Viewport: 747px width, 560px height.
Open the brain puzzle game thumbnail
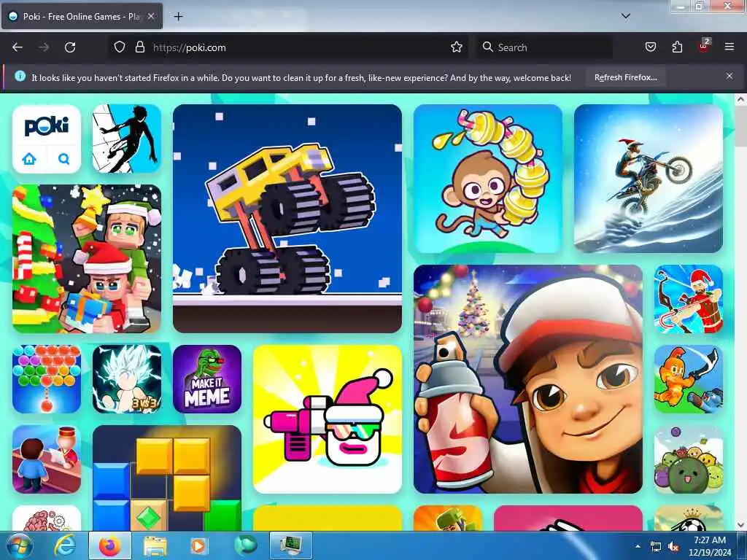click(47, 518)
